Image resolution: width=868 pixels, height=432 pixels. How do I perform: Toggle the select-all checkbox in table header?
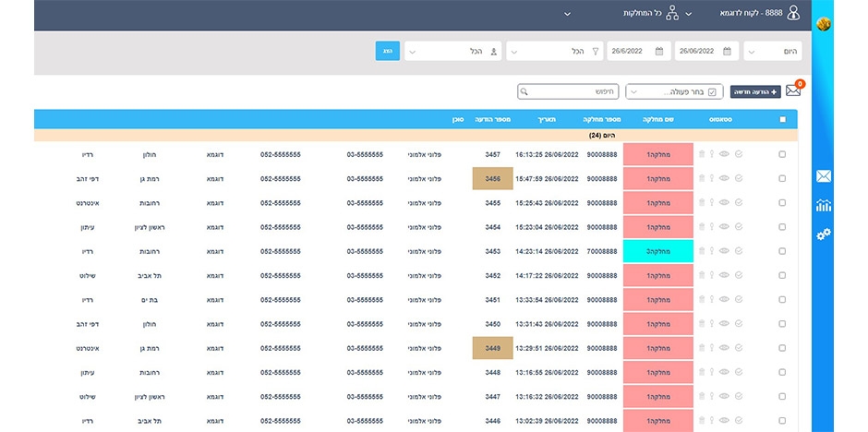point(782,119)
